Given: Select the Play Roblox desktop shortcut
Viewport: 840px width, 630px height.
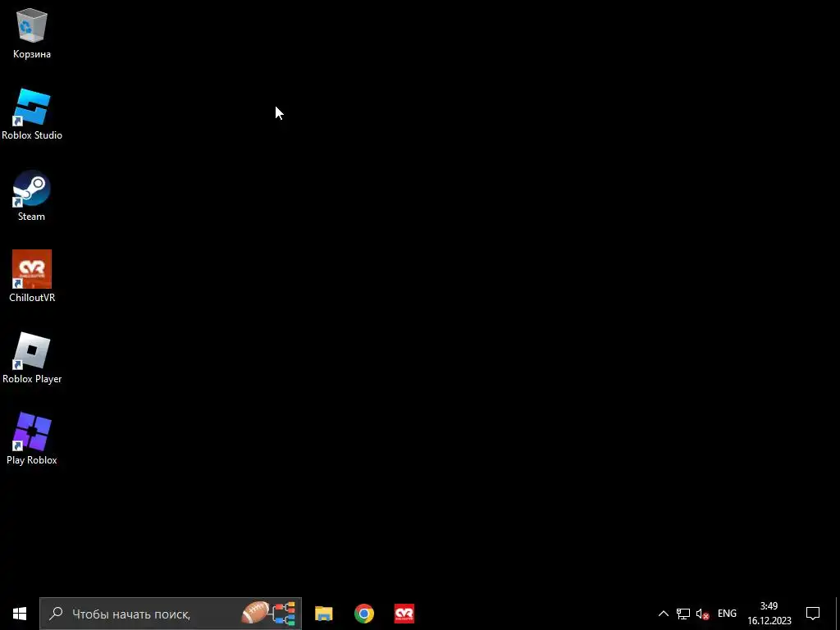Looking at the screenshot, I should (32, 440).
